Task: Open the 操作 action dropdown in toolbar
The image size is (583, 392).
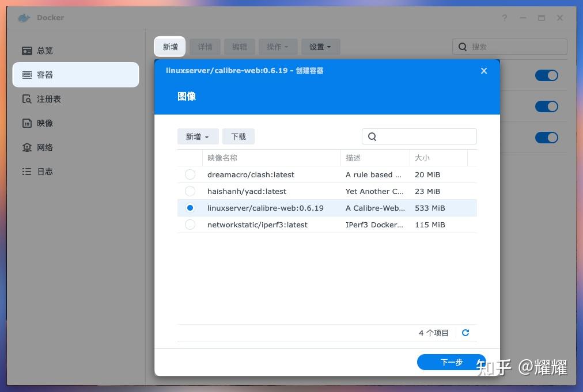Action: (x=278, y=47)
